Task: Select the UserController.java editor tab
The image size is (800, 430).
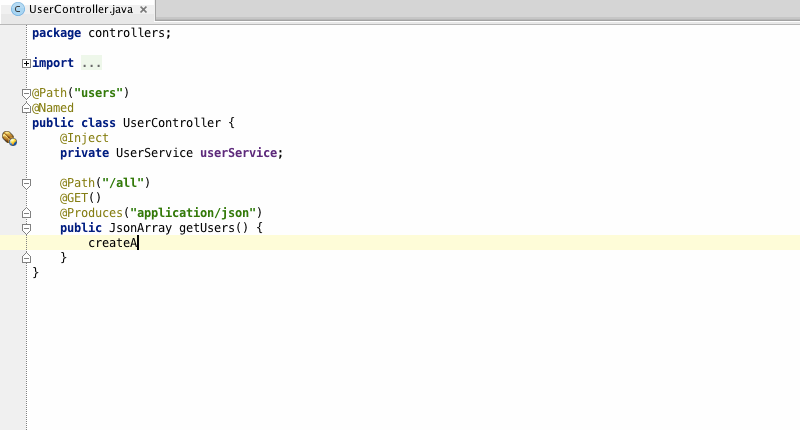Action: (80, 9)
